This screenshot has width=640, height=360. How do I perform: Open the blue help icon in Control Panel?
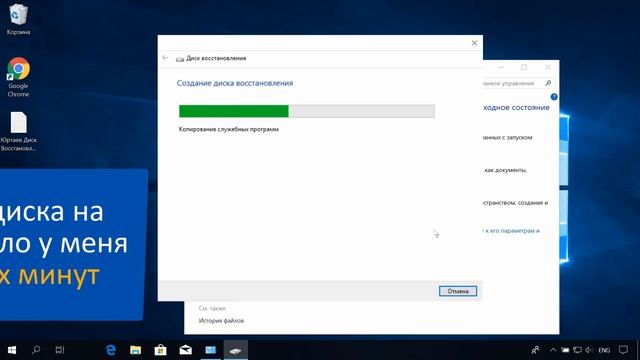pyautogui.click(x=554, y=97)
